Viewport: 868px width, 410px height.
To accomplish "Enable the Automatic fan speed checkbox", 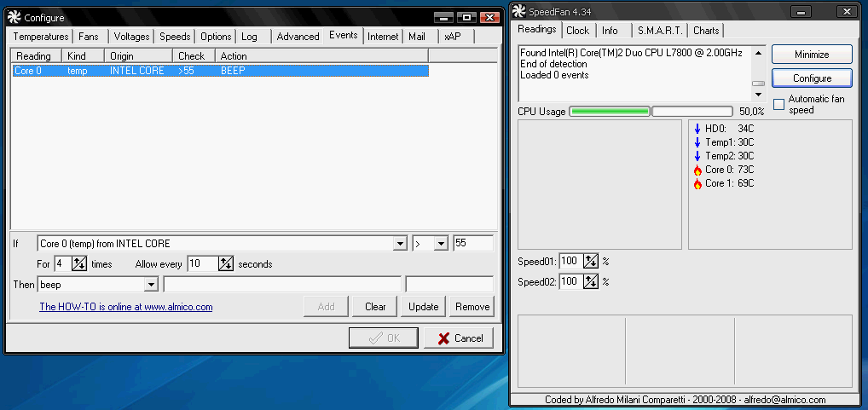I will (x=778, y=105).
